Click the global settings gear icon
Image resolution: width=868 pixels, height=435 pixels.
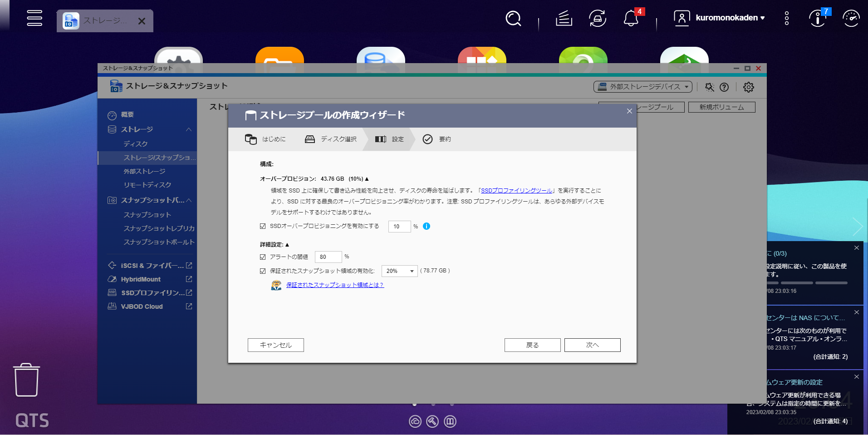pyautogui.click(x=749, y=87)
